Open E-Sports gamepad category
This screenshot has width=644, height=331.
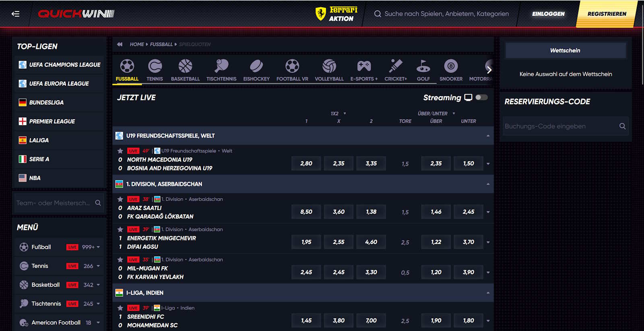364,66
